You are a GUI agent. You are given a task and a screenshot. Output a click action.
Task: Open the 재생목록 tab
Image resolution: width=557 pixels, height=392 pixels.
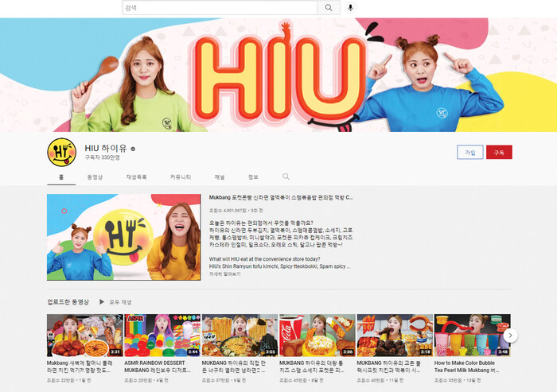[136, 177]
